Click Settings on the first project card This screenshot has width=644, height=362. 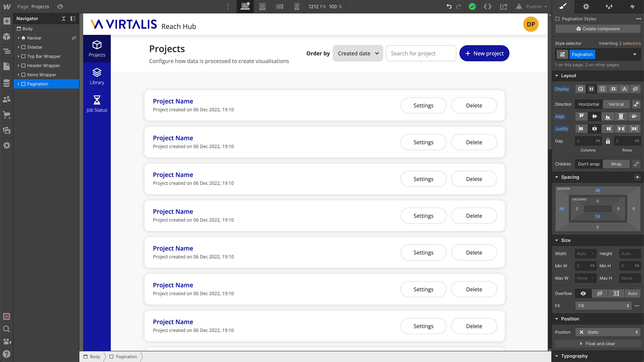[423, 105]
